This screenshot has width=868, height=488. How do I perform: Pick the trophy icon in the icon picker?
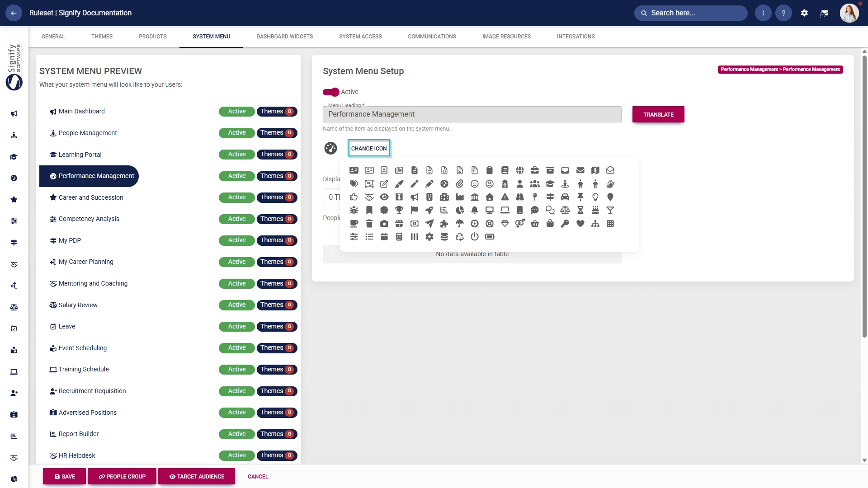[399, 210]
